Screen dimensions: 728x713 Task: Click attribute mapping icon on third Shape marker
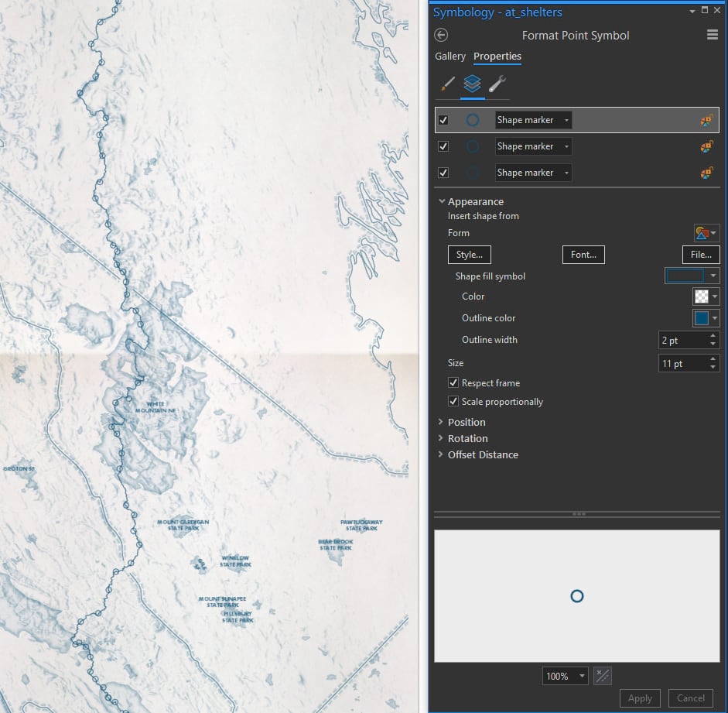point(706,173)
